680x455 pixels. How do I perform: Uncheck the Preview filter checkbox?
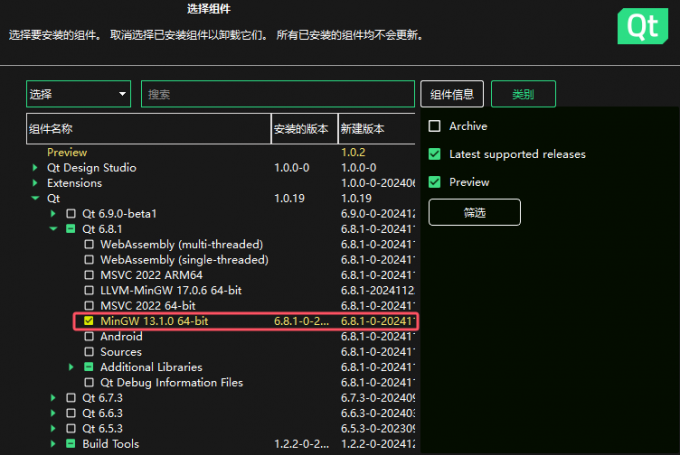pos(435,182)
